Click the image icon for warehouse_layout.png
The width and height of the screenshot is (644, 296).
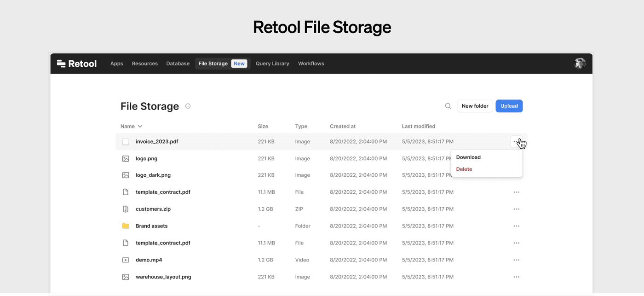pyautogui.click(x=126, y=277)
